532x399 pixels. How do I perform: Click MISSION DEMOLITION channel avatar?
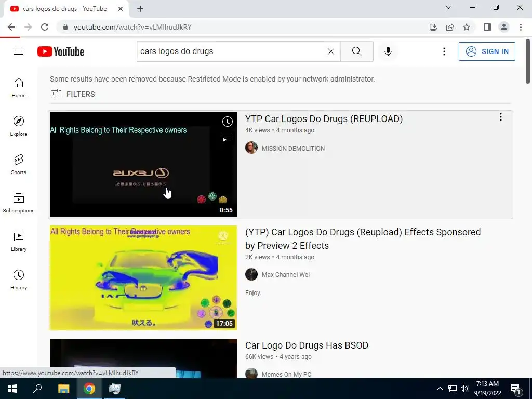coord(251,148)
